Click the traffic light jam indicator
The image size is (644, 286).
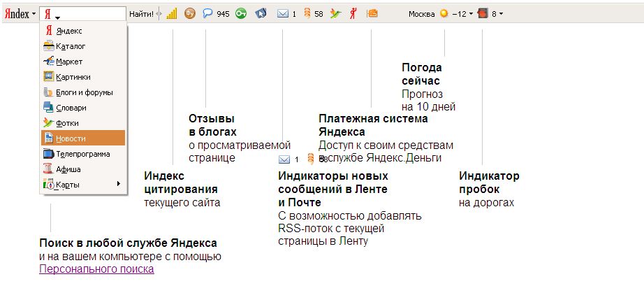click(x=483, y=13)
